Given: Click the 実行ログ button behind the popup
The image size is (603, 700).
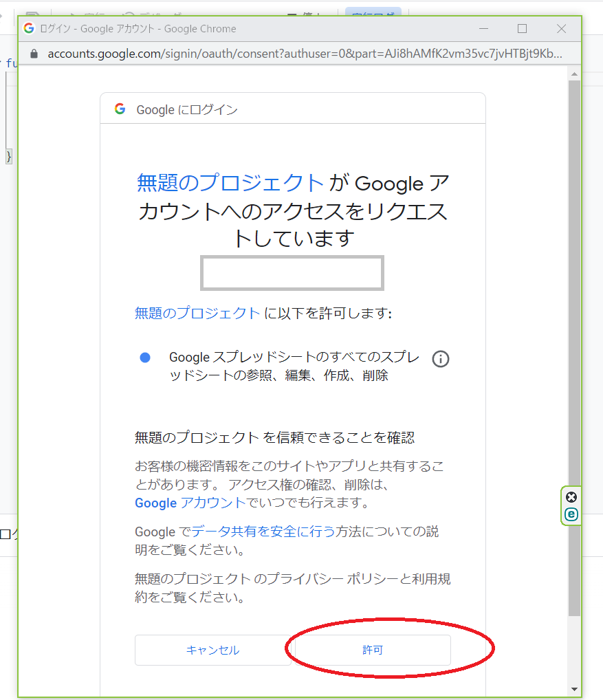Looking at the screenshot, I should (373, 14).
